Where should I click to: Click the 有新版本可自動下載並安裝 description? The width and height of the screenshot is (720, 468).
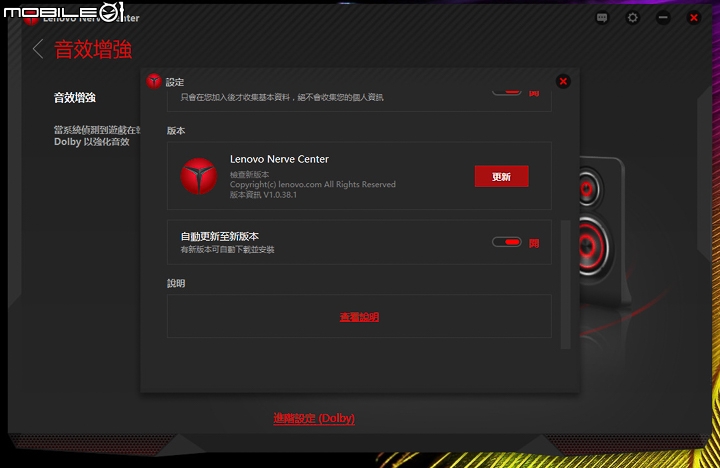[227, 249]
